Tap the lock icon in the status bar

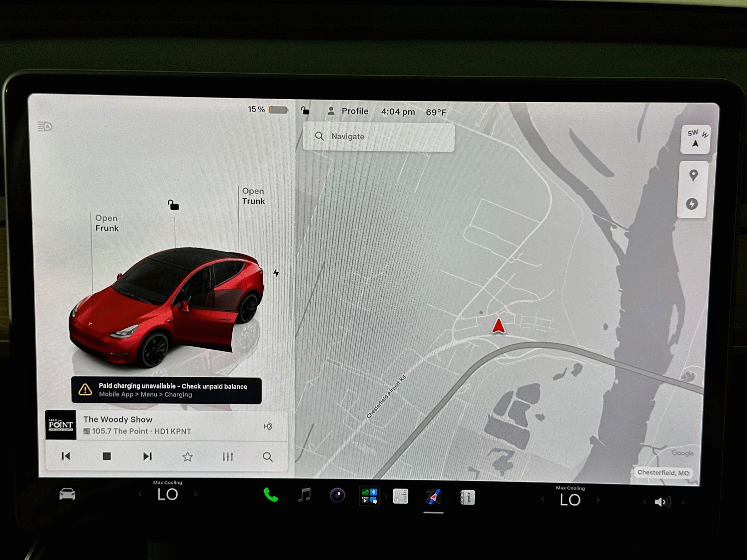pyautogui.click(x=305, y=110)
